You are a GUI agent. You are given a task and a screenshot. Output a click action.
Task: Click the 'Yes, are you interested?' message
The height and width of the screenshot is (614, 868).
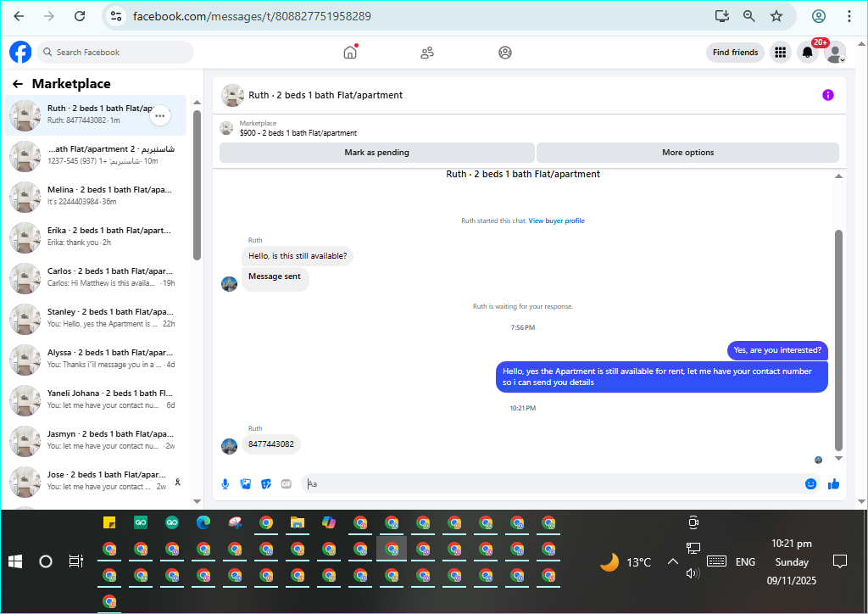click(777, 350)
